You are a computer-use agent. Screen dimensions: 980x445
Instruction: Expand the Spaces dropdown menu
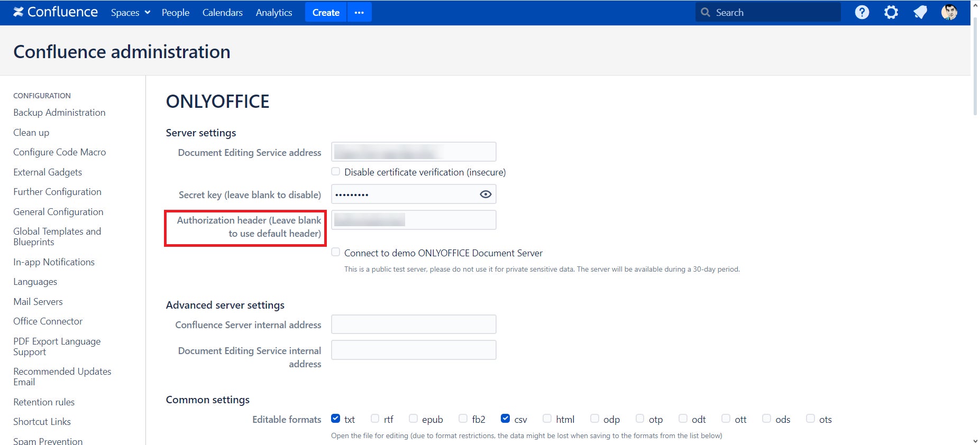[x=130, y=13]
